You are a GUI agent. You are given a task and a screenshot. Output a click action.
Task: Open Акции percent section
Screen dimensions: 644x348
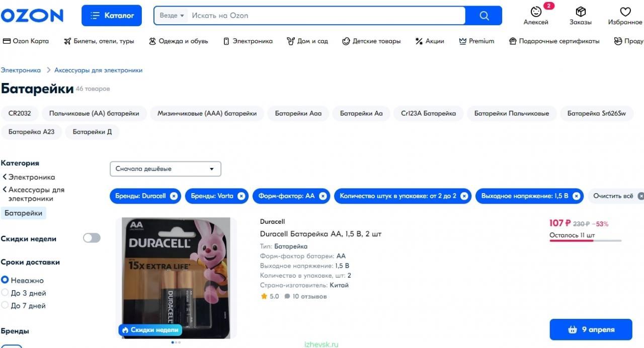pyautogui.click(x=430, y=41)
